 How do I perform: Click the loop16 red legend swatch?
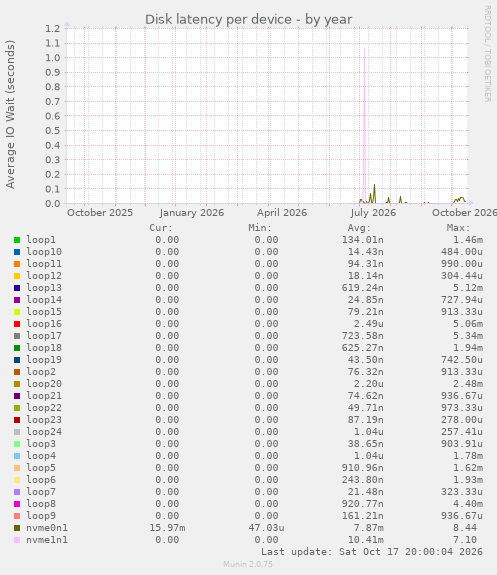pos(17,324)
